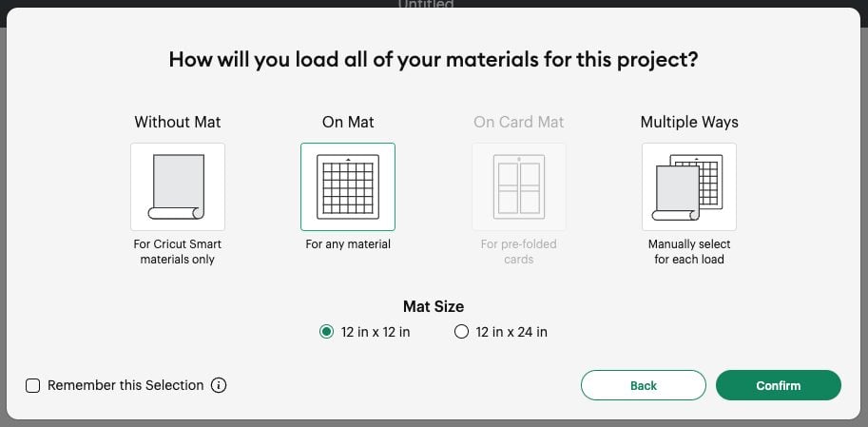Click the greyed-out On Card Mat icon

click(x=519, y=186)
